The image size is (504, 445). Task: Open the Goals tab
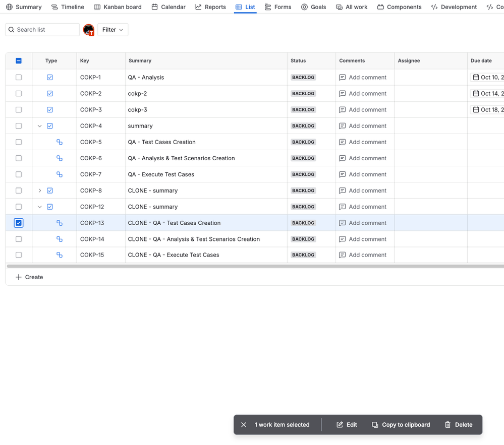pos(314,7)
